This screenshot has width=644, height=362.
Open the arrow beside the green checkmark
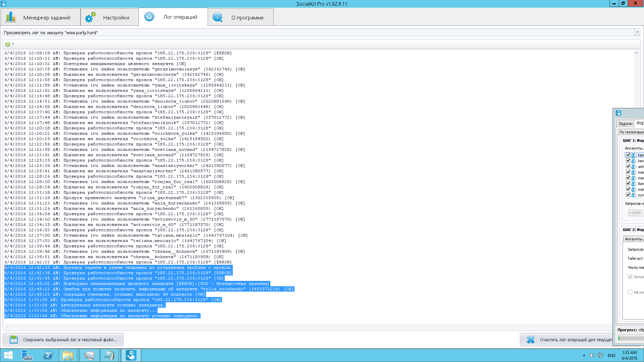pos(13,44)
